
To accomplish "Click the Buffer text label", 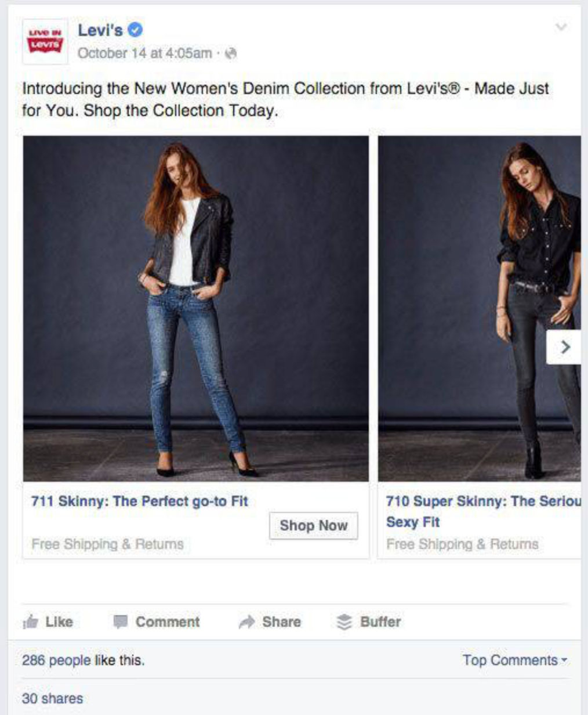I will point(380,622).
